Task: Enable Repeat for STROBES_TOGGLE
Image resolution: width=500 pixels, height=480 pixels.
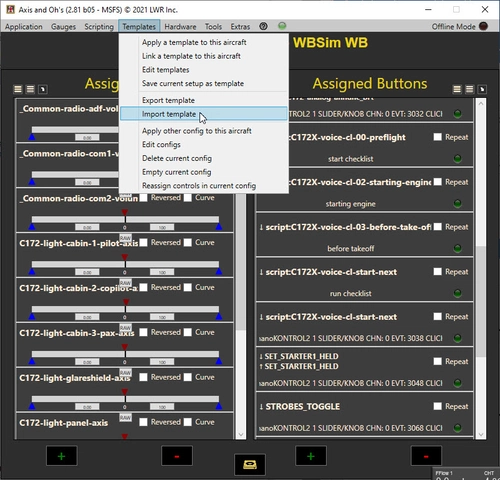Action: 438,406
